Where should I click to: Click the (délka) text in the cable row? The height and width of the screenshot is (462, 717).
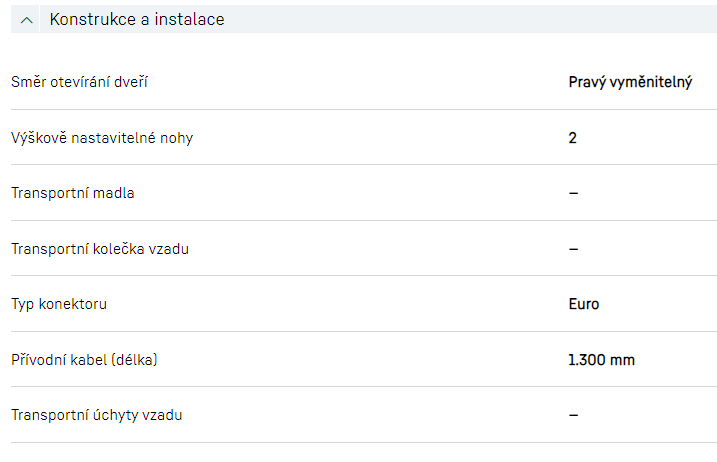click(131, 359)
